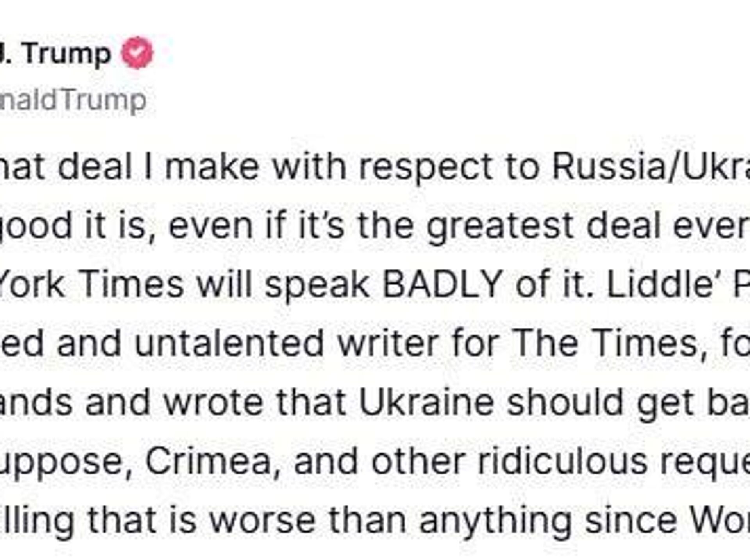Click the word "Crimea" in the post

pyautogui.click(x=209, y=462)
